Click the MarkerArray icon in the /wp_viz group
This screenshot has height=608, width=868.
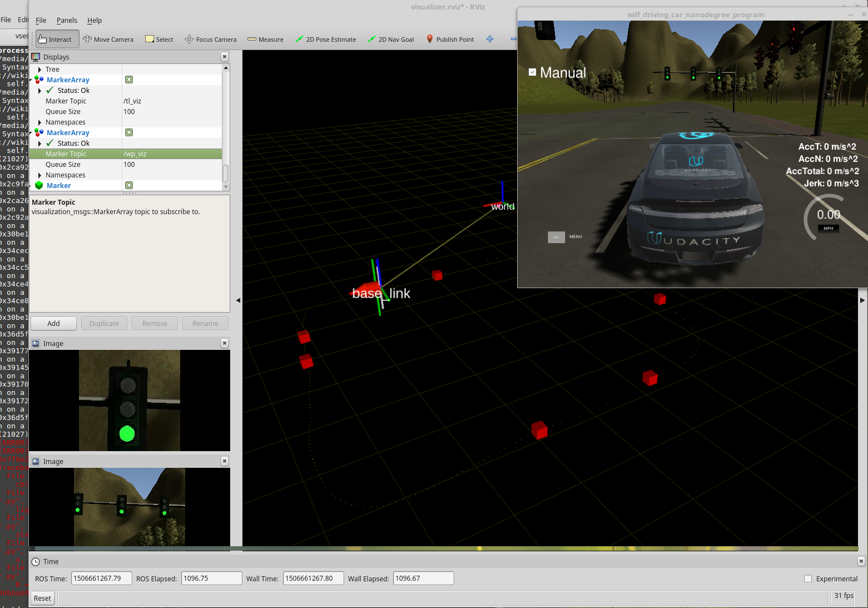[39, 132]
